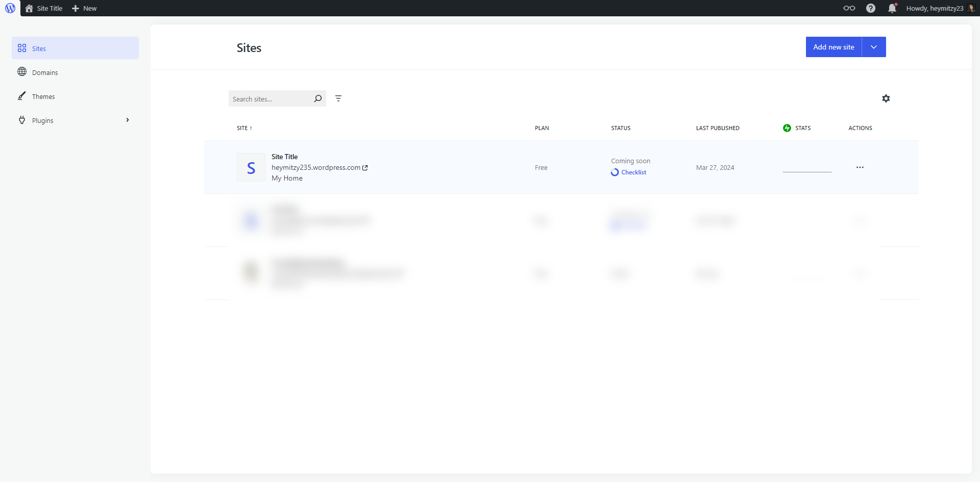The image size is (980, 482).
Task: Click the Checklist progress circle icon
Action: [615, 172]
